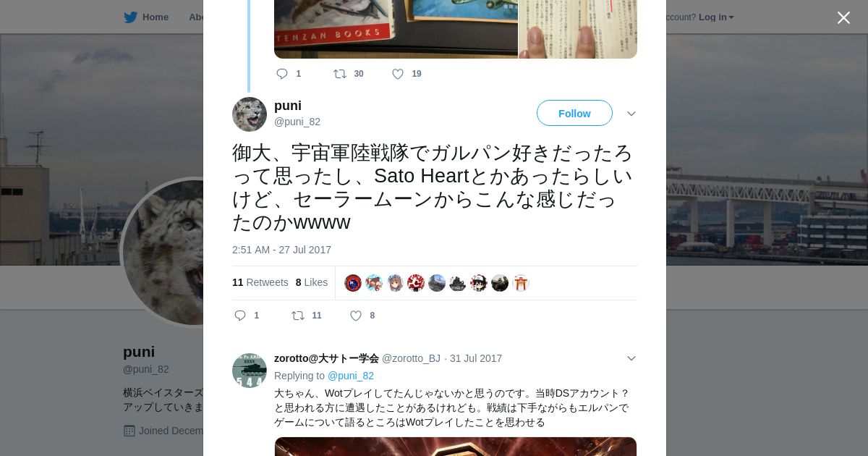
Task: Retweet puni's tweet with 11 retweets
Action: coord(297,316)
